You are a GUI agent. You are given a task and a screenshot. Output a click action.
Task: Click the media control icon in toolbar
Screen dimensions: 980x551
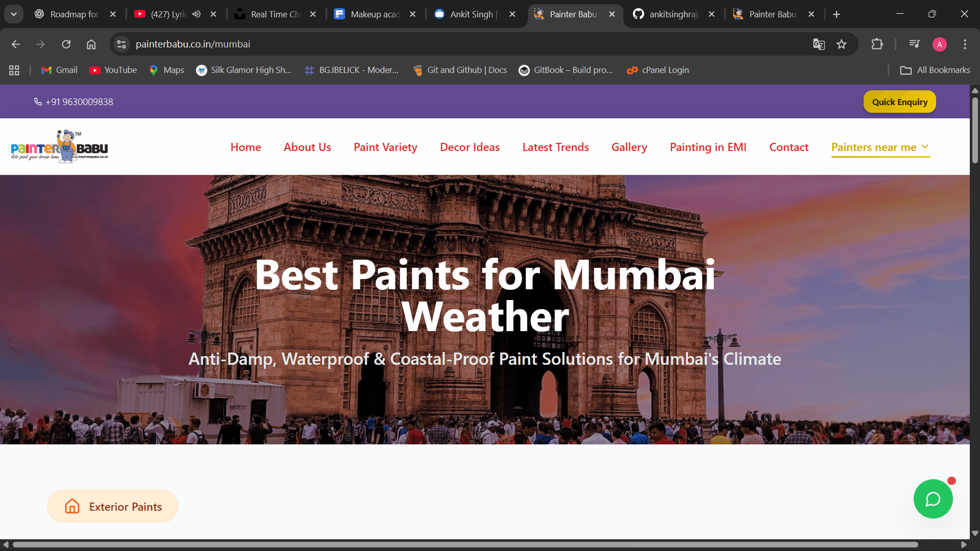tap(914, 44)
